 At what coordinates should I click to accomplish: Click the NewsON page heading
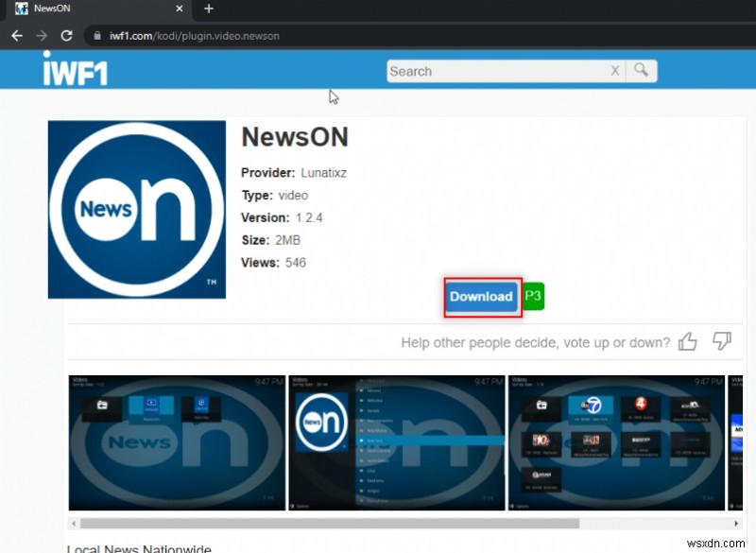[295, 137]
